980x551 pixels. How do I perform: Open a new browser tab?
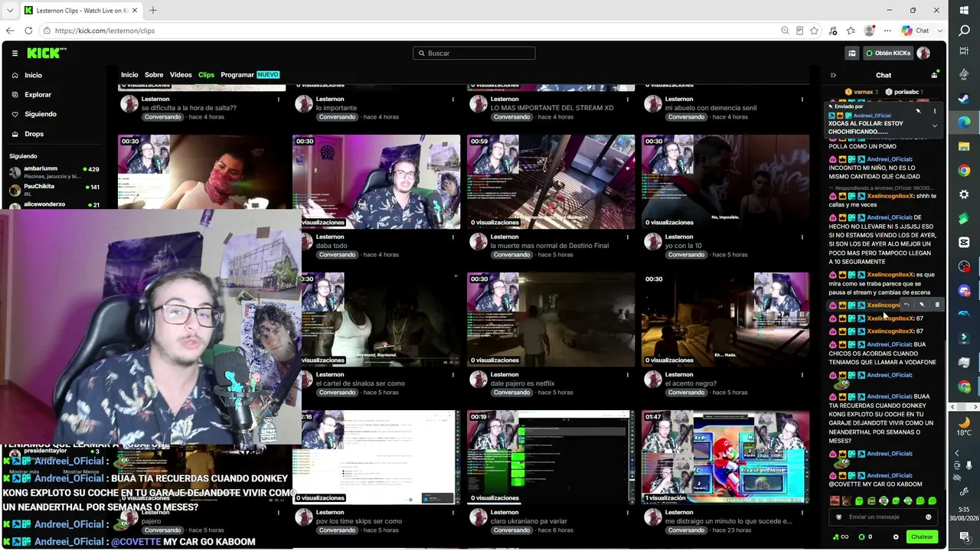coord(152,11)
